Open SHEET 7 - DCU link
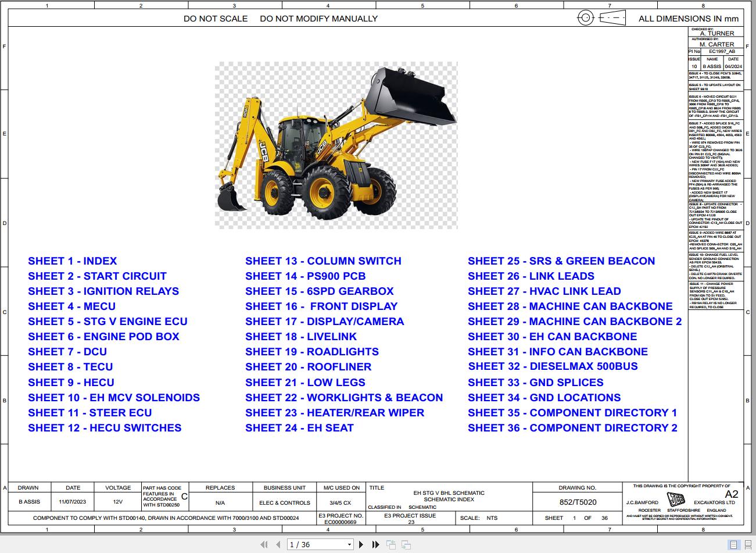This screenshot has height=553, width=756. (x=67, y=352)
